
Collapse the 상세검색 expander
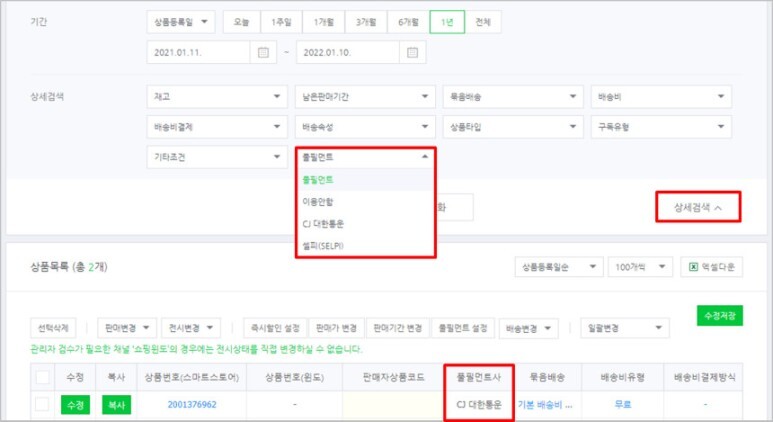click(698, 208)
